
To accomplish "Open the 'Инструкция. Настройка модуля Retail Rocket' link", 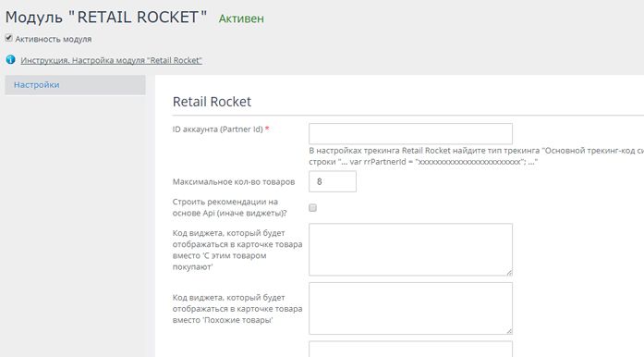I will 111,60.
